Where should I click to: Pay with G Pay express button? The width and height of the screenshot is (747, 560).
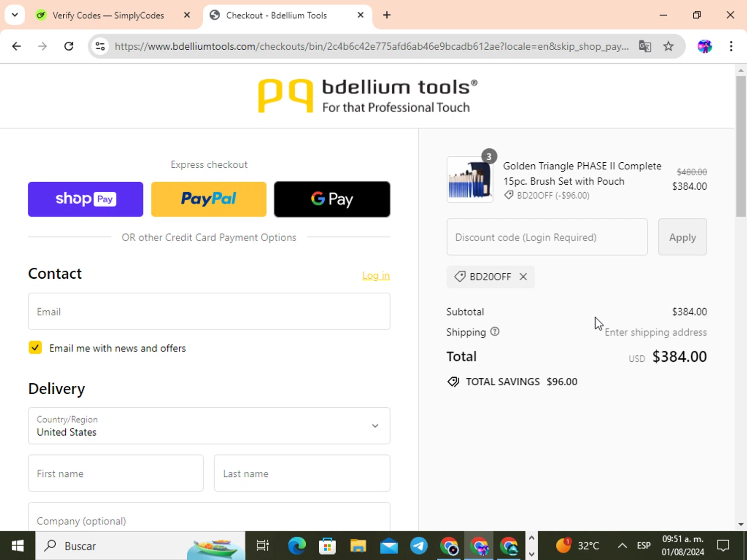pyautogui.click(x=332, y=199)
